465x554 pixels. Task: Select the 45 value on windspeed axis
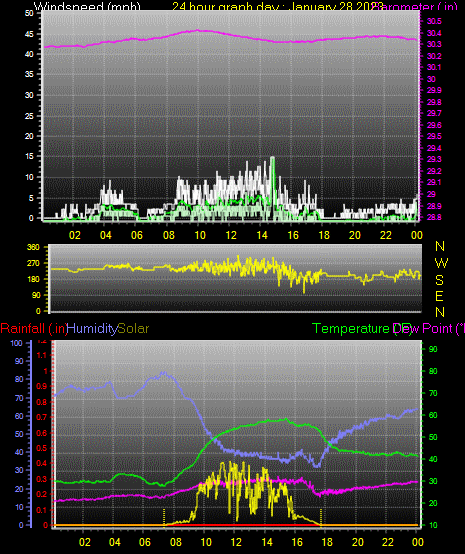[29, 34]
